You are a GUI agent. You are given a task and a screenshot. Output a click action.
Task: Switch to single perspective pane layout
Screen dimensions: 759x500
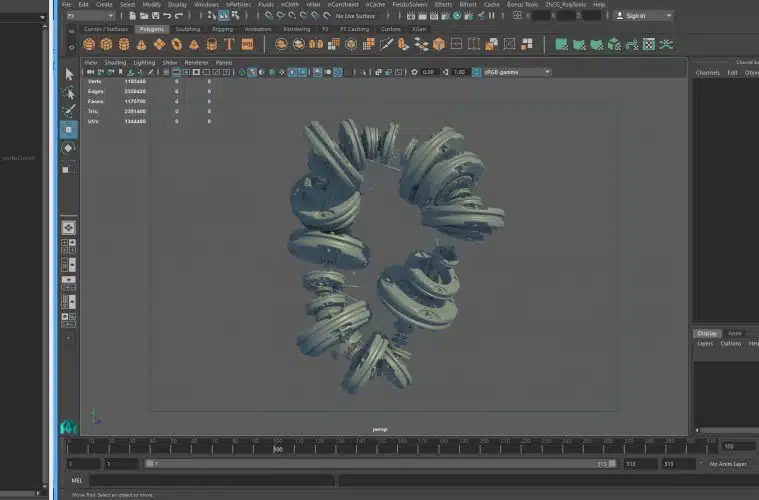[69, 228]
